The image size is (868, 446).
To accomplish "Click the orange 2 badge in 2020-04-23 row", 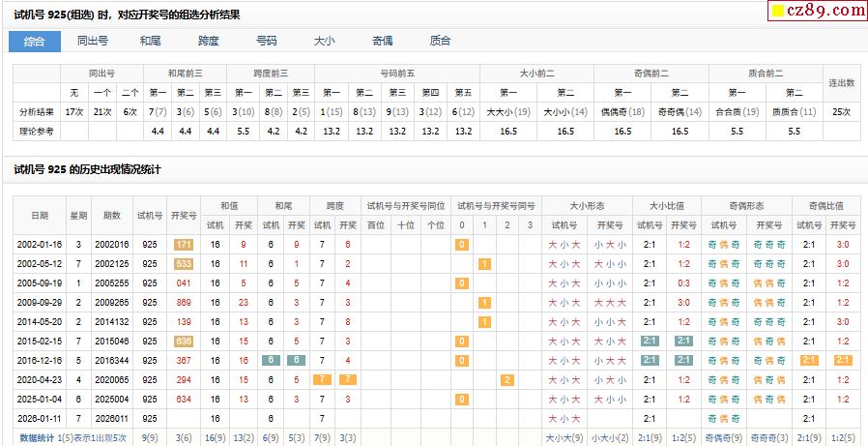I will click(x=506, y=380).
